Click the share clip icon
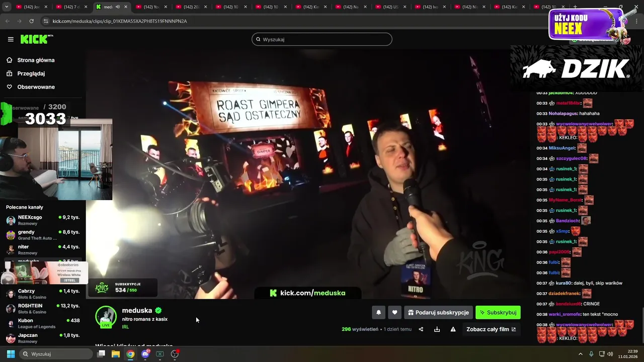The image size is (644, 362). 421,329
